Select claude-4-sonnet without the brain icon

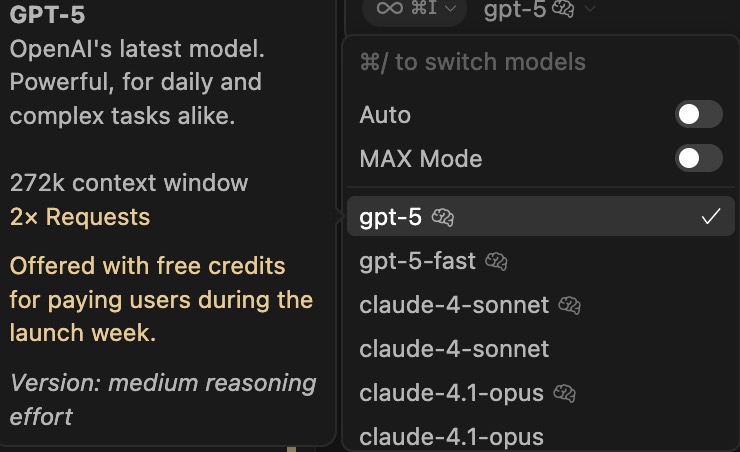541,349
